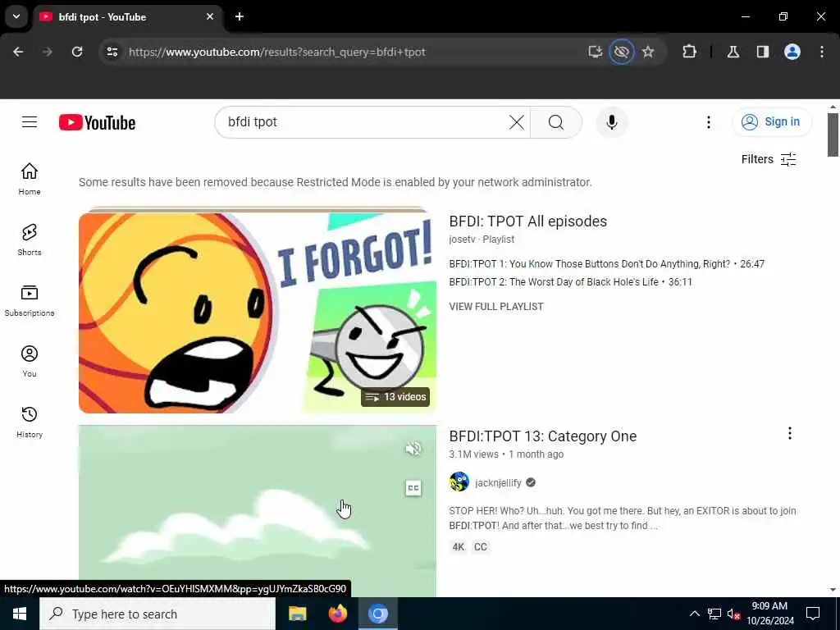This screenshot has height=630, width=840.
Task: Open YouTube settings three-dot menu
Action: (708, 122)
